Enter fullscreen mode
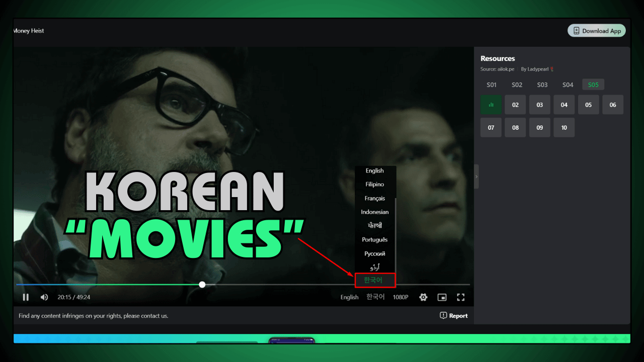This screenshot has width=644, height=362. click(x=460, y=297)
